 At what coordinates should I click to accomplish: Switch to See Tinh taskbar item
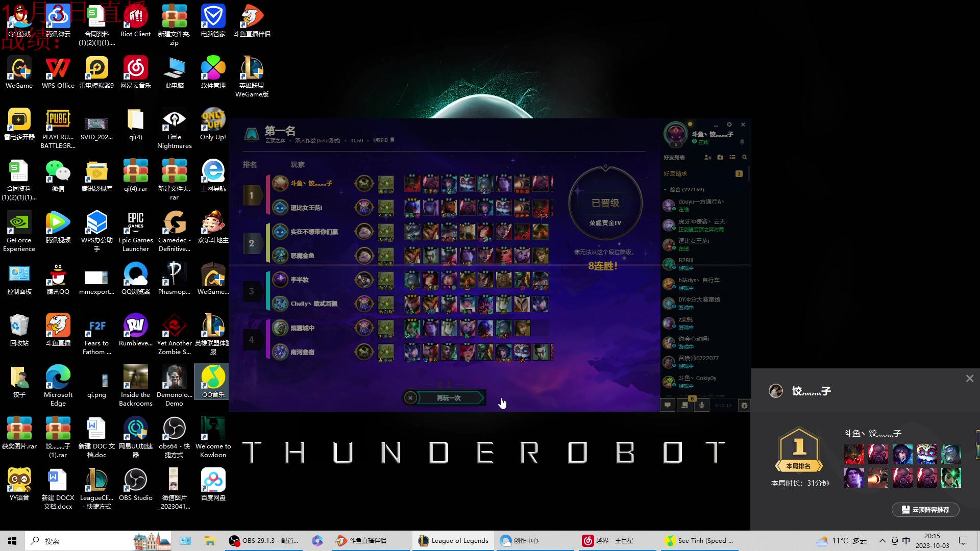tap(699, 541)
